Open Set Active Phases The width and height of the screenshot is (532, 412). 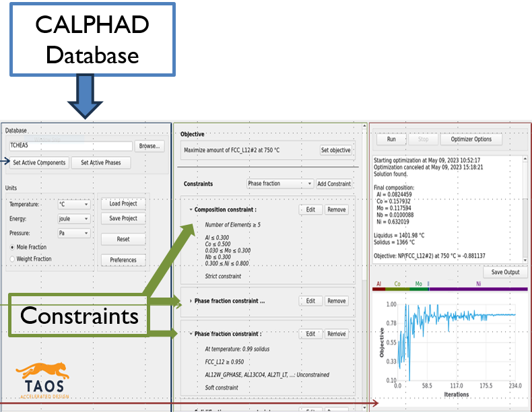coord(101,163)
